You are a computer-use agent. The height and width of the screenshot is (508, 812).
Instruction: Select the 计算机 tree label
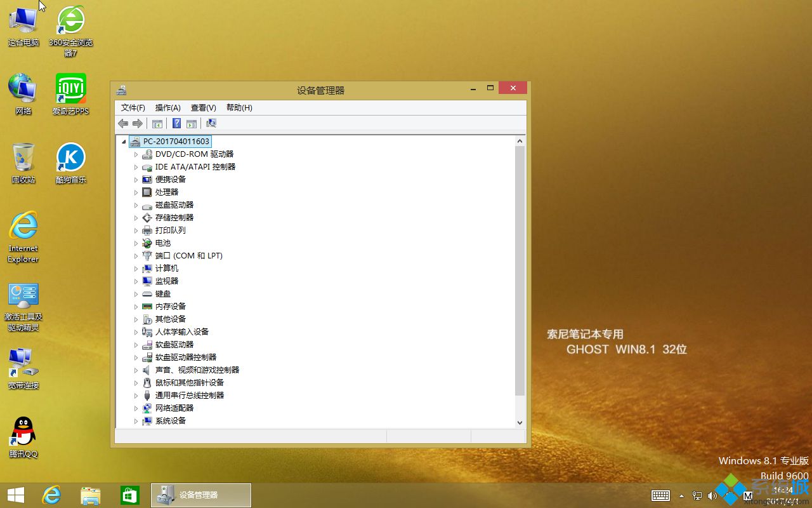pyautogui.click(x=167, y=268)
